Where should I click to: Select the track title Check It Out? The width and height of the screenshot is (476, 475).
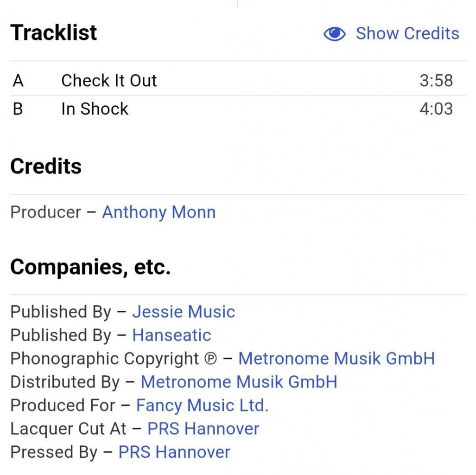click(109, 81)
